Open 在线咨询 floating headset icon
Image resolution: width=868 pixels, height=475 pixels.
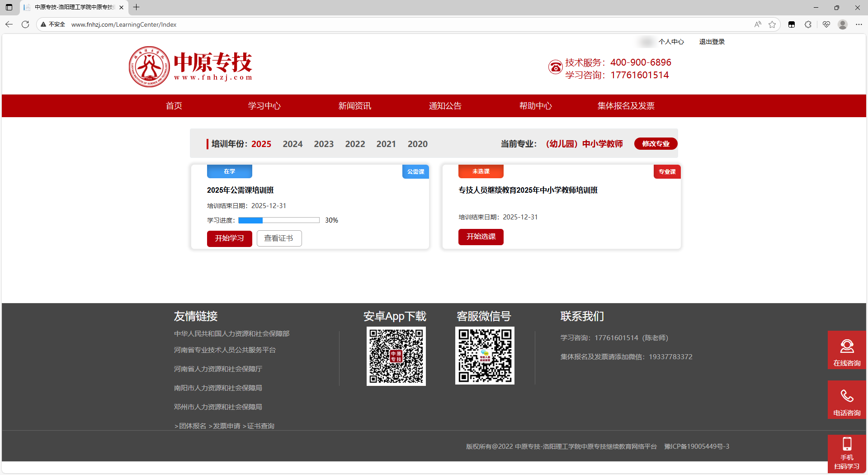(x=847, y=350)
